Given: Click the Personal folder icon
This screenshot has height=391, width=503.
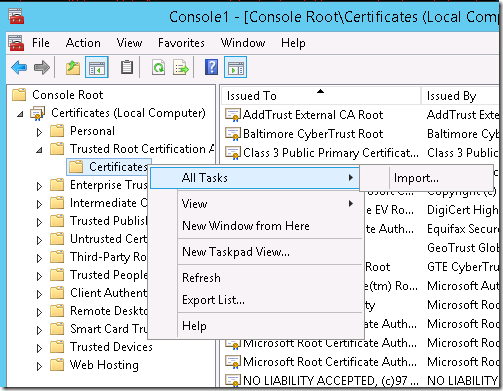Looking at the screenshot, I should 57,131.
